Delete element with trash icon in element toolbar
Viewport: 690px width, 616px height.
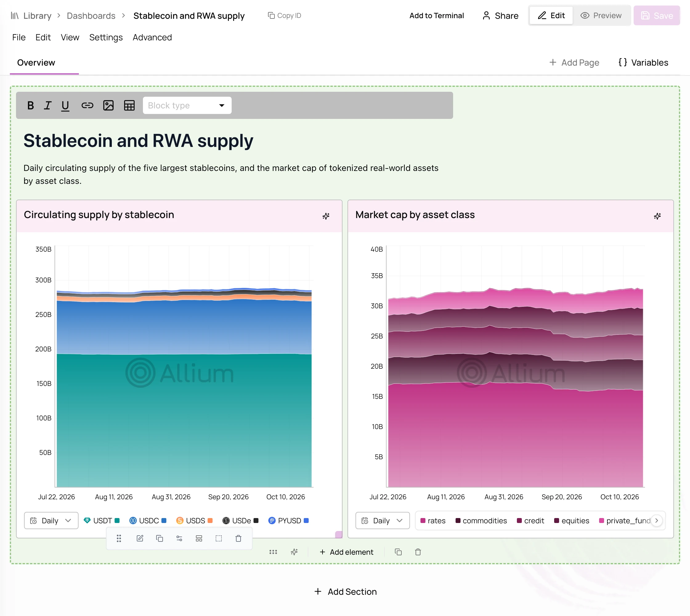click(x=239, y=538)
